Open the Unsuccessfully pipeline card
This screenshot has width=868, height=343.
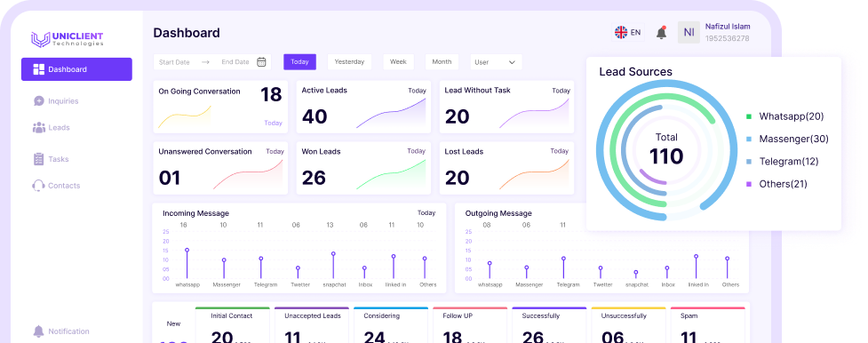(628, 326)
